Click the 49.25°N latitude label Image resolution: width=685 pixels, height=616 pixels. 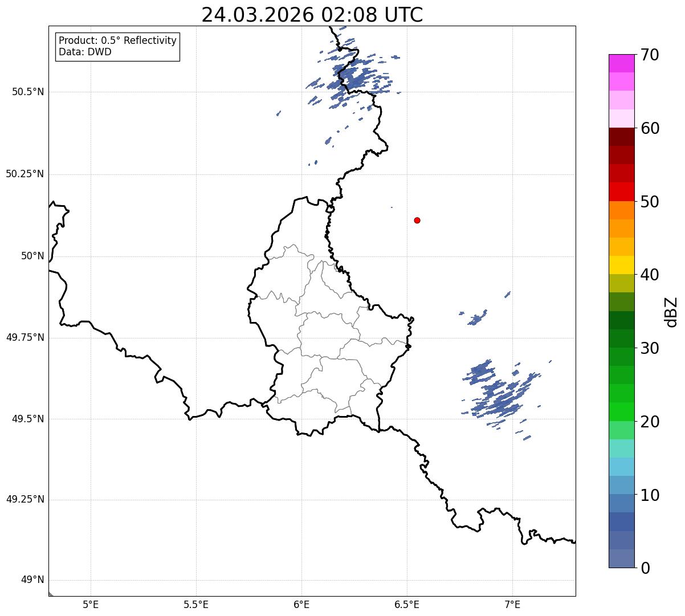tap(25, 499)
